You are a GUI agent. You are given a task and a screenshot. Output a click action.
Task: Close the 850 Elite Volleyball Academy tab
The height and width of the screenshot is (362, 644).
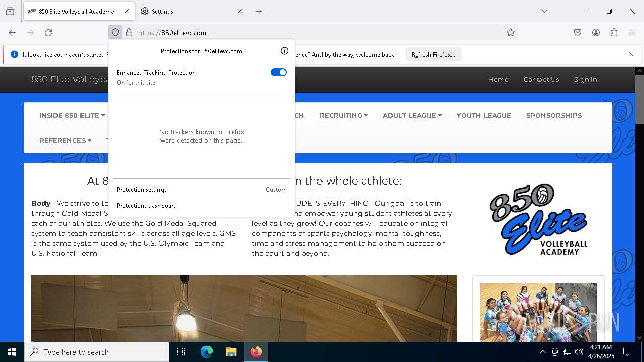tap(127, 11)
